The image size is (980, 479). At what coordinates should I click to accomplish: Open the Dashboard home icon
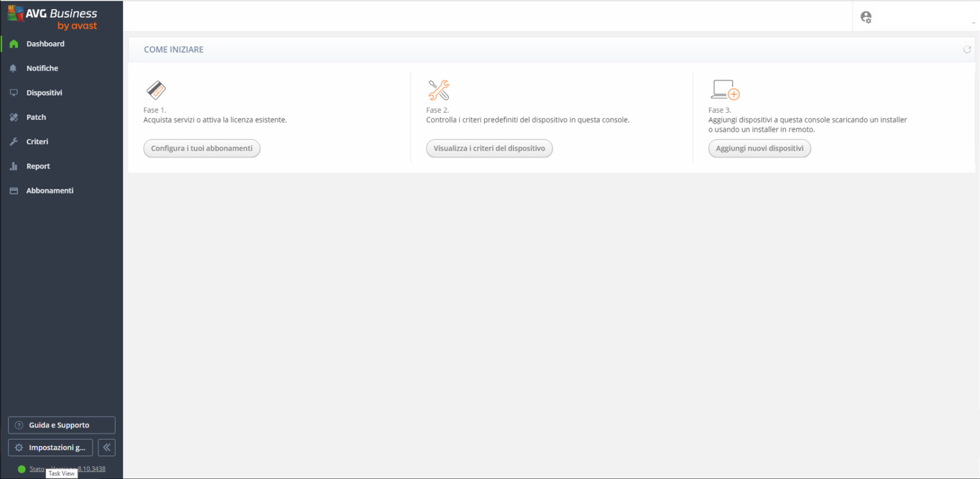click(x=13, y=43)
